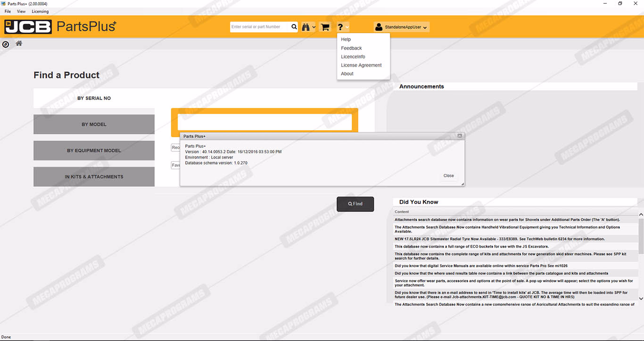644x341 pixels.
Task: Click the Find button
Action: point(355,204)
